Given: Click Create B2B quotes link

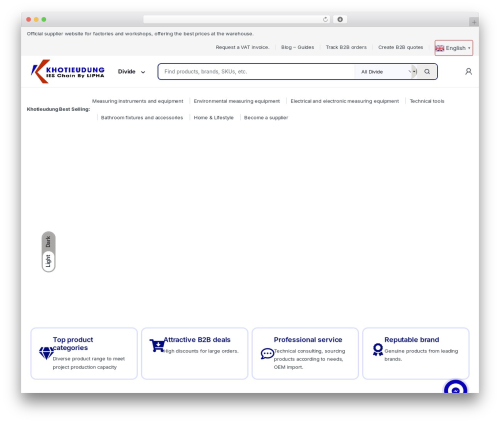Looking at the screenshot, I should pos(400,47).
